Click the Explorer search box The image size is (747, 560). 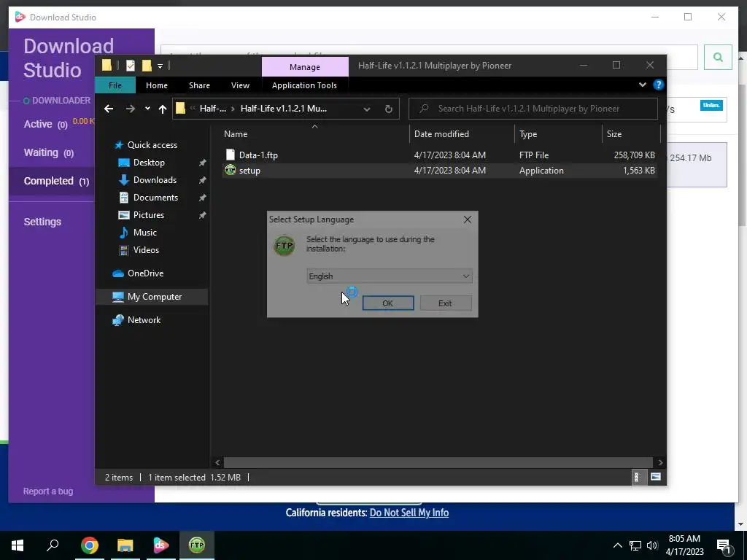(x=533, y=109)
